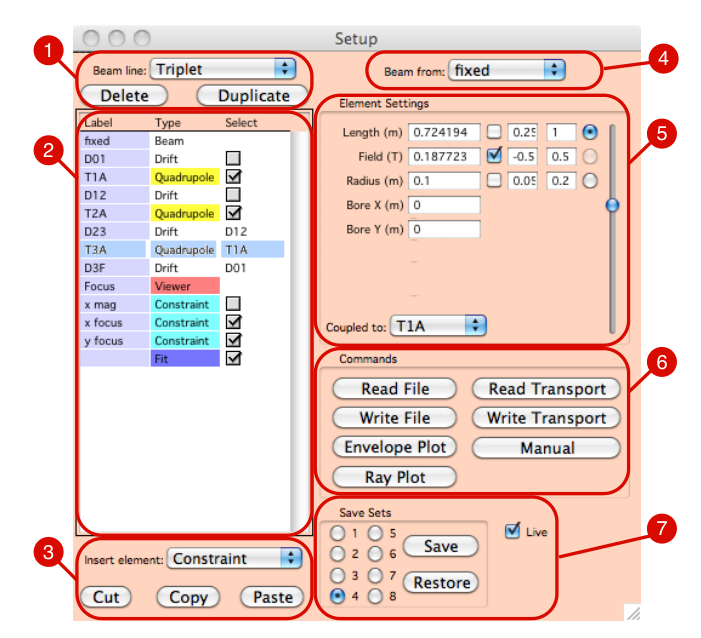Click the Restore button in Save Sets
This screenshot has height=638, width=701.
pyautogui.click(x=440, y=583)
